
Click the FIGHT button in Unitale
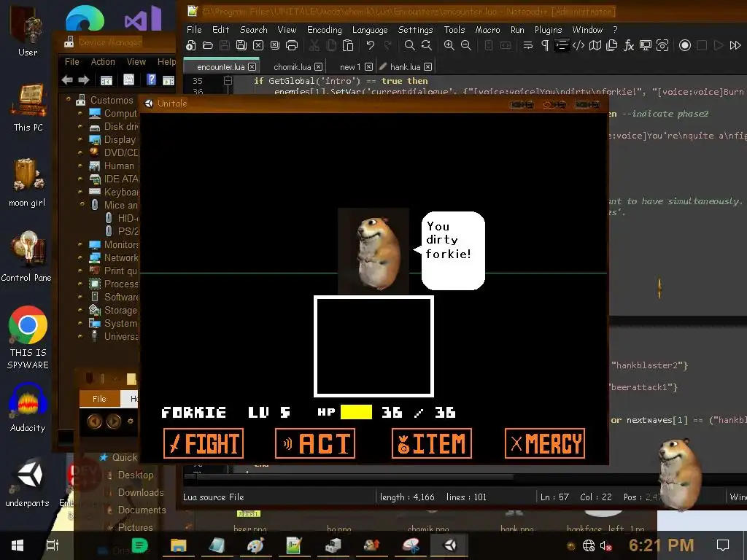pyautogui.click(x=204, y=443)
